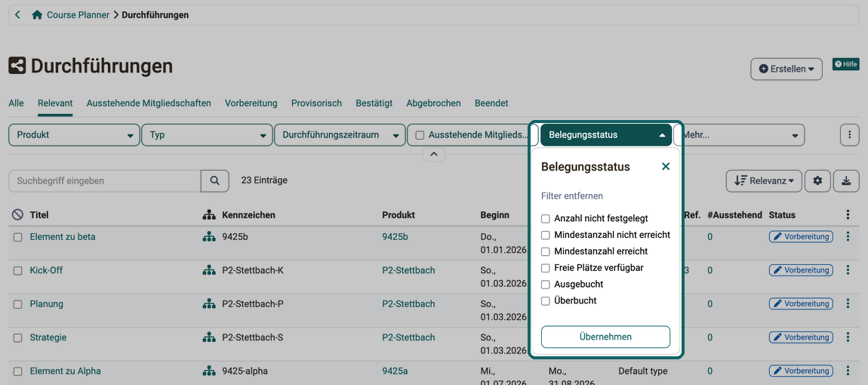This screenshot has width=868, height=385.
Task: Open the home icon in breadcrumb
Action: click(37, 15)
